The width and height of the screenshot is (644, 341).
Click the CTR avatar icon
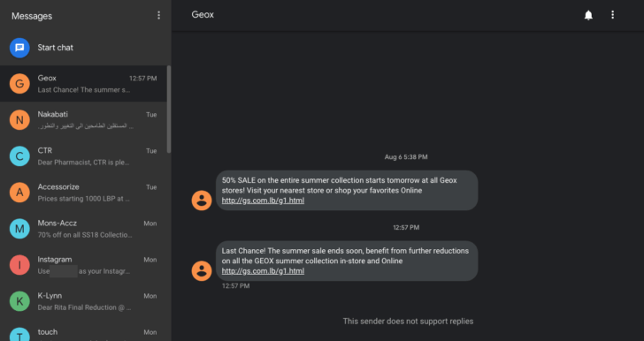[19, 156]
